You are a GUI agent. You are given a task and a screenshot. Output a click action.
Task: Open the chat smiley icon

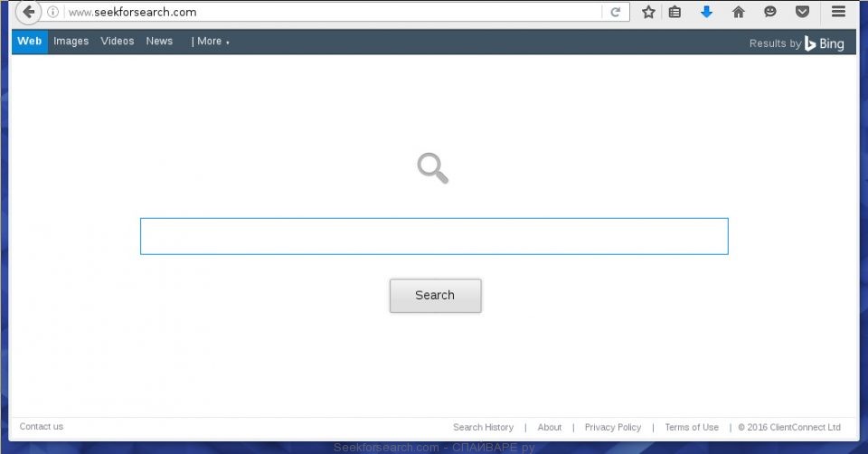(770, 13)
